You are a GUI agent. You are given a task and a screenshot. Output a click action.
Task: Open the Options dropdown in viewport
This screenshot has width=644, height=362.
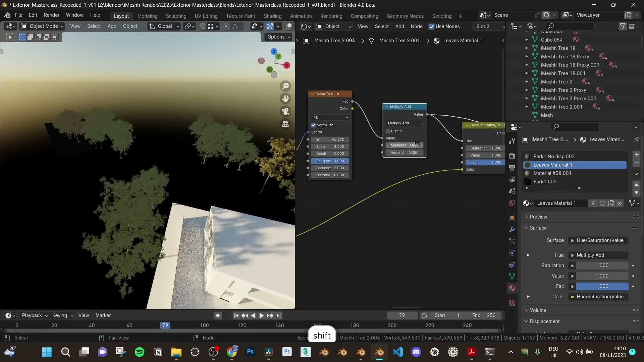pyautogui.click(x=279, y=37)
